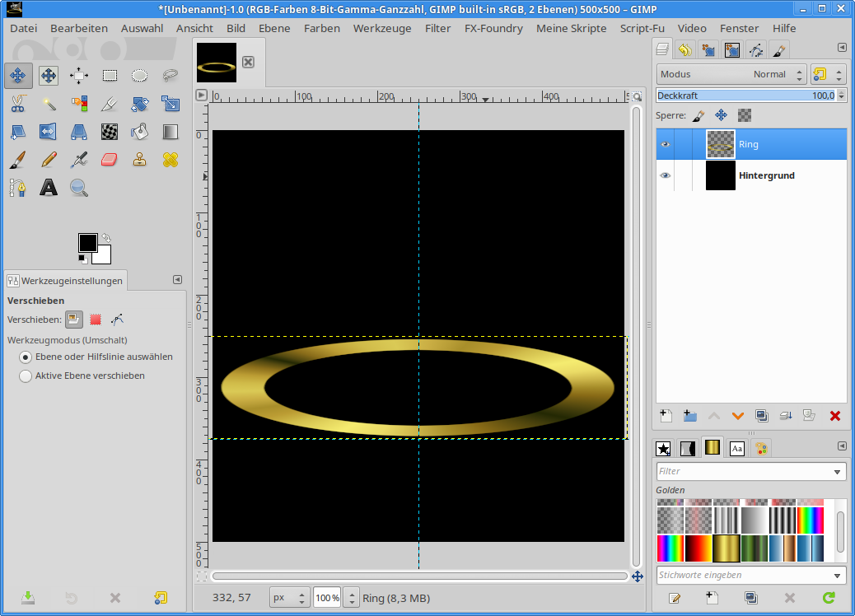The width and height of the screenshot is (855, 616).
Task: Choose the Ellipse Select tool
Action: point(140,76)
